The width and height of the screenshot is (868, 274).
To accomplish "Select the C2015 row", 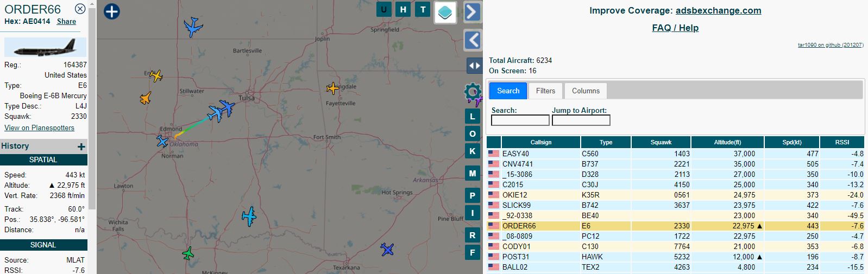I will coord(676,184).
